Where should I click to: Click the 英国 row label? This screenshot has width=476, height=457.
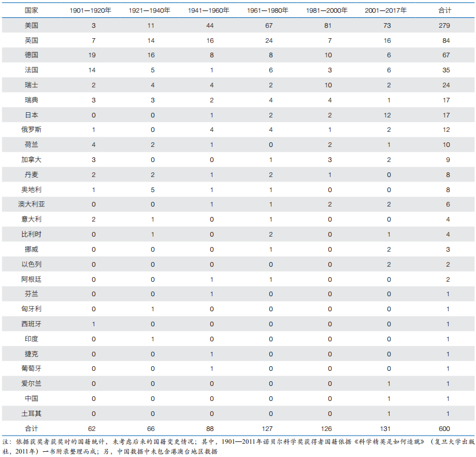coord(31,40)
